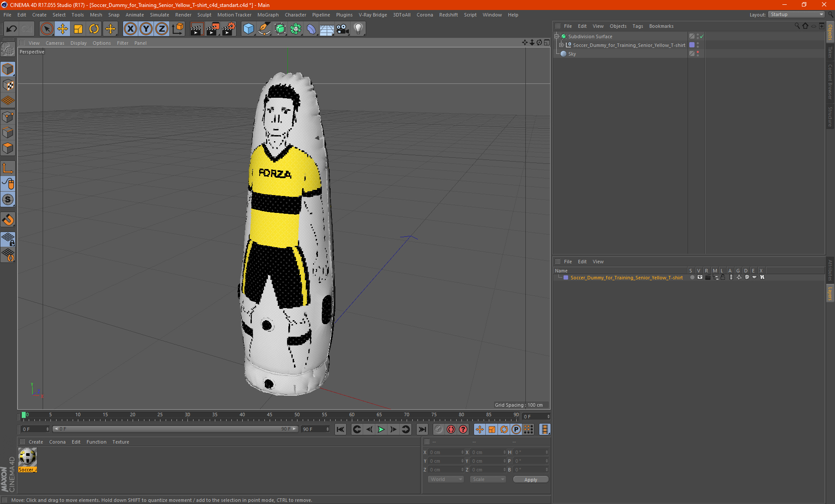Switch to Polygons mode
835x504 pixels.
point(8,148)
